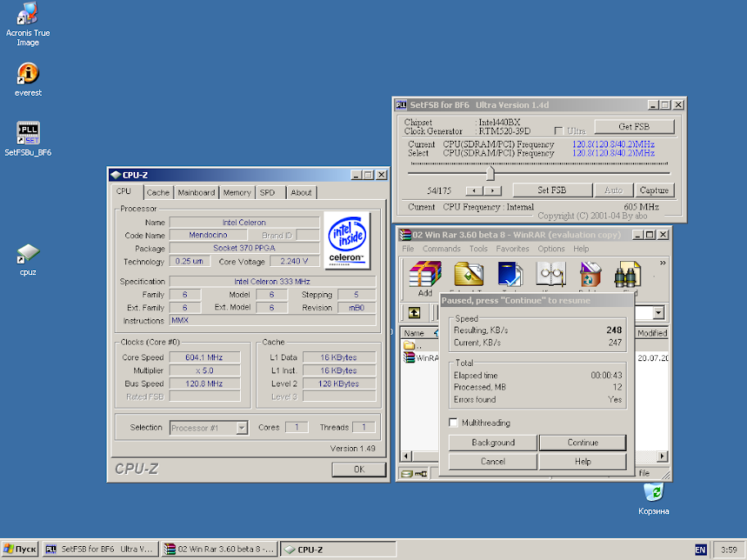This screenshot has height=560, width=747.
Task: Open the WinRAR File menu
Action: point(408,249)
